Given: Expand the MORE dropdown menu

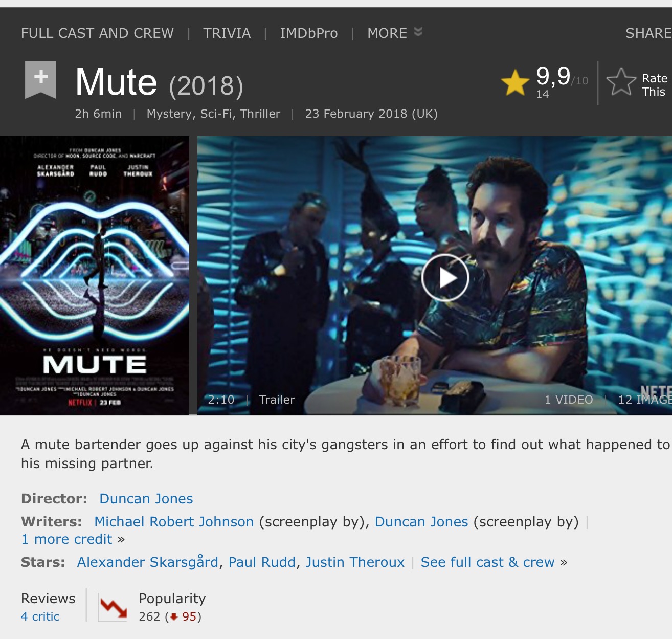Looking at the screenshot, I should tap(395, 33).
